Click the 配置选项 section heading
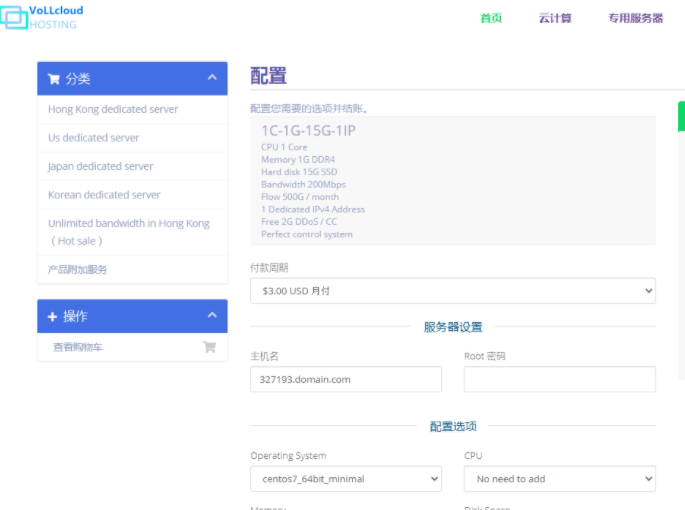This screenshot has height=510, width=685. point(453,426)
